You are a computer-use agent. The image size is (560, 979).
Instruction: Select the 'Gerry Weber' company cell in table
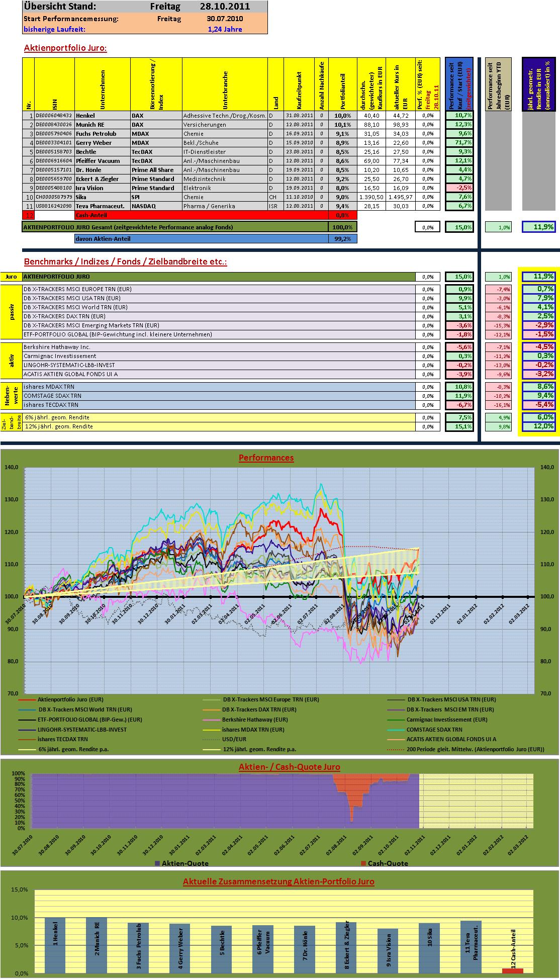103,143
